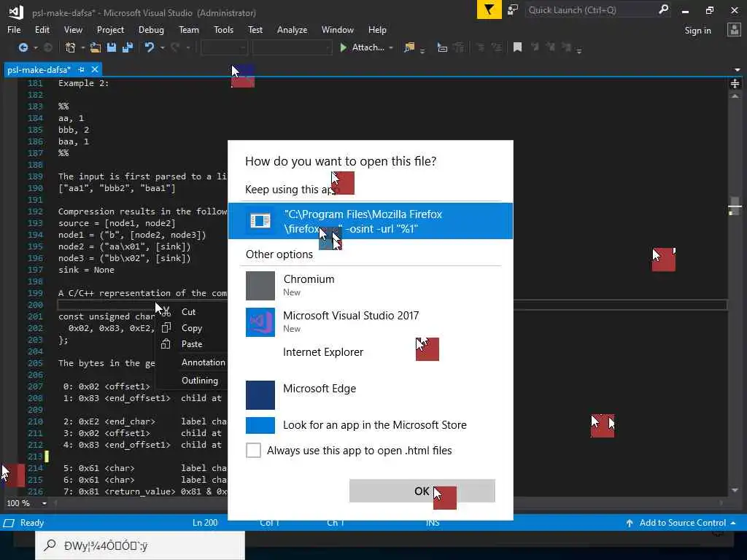Viewport: 747px width, 560px height.
Task: Click the editor scroll up arrow
Action: click(x=735, y=96)
